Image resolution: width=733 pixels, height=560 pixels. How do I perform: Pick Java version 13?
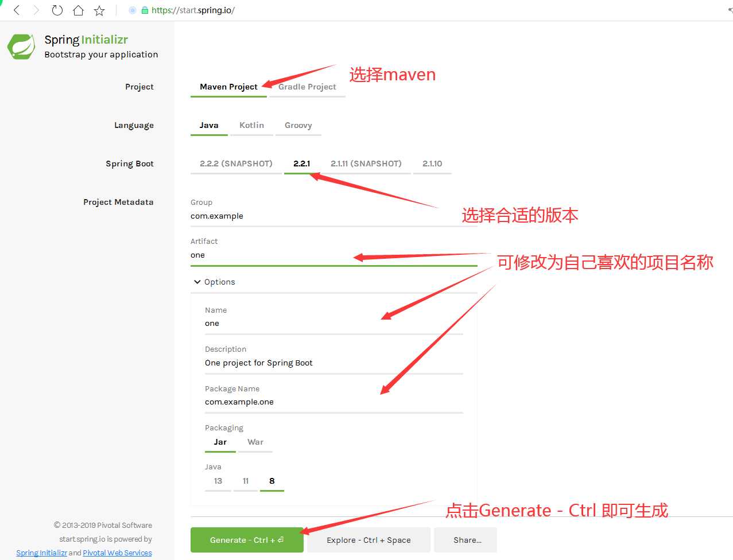[x=218, y=481]
